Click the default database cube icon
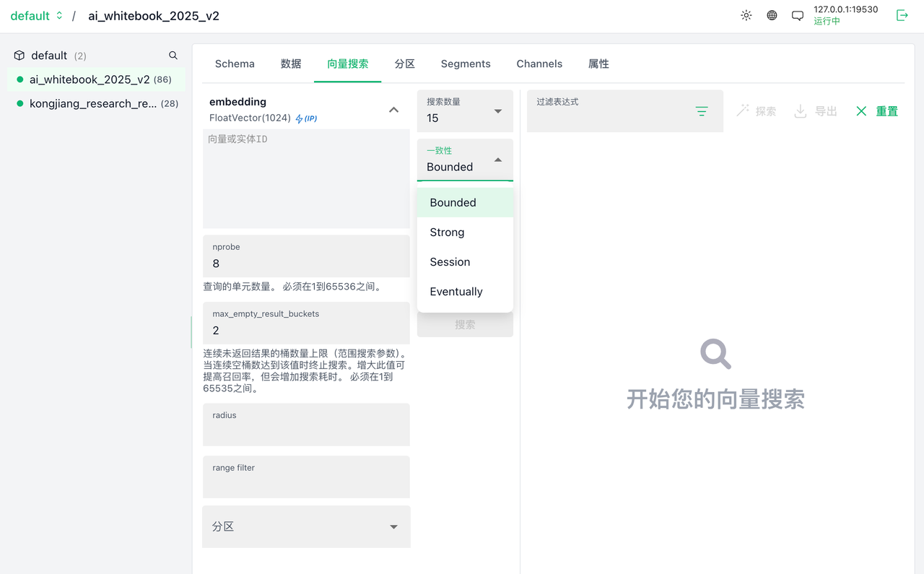The width and height of the screenshot is (924, 574). click(19, 56)
